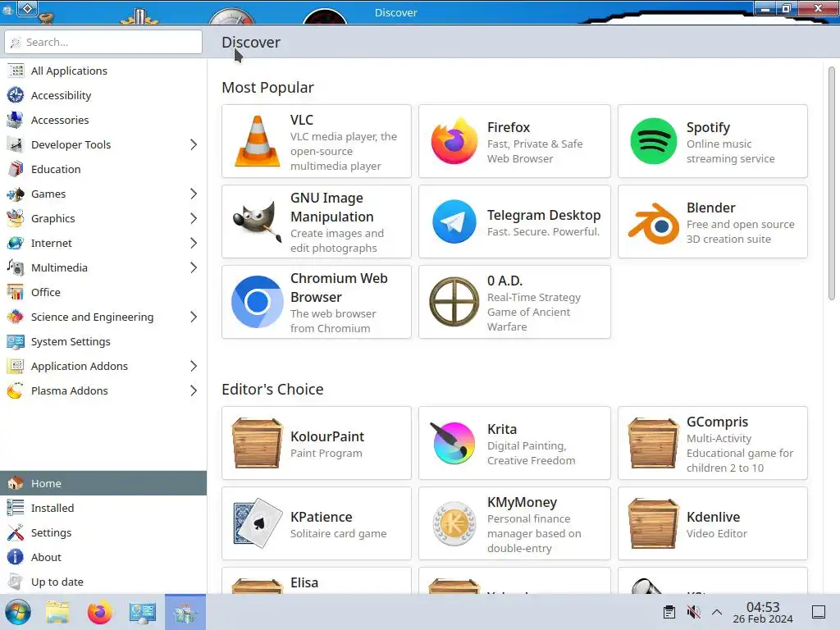The width and height of the screenshot is (840, 630).
Task: Open the 0 A.D. game card
Action: 514,302
